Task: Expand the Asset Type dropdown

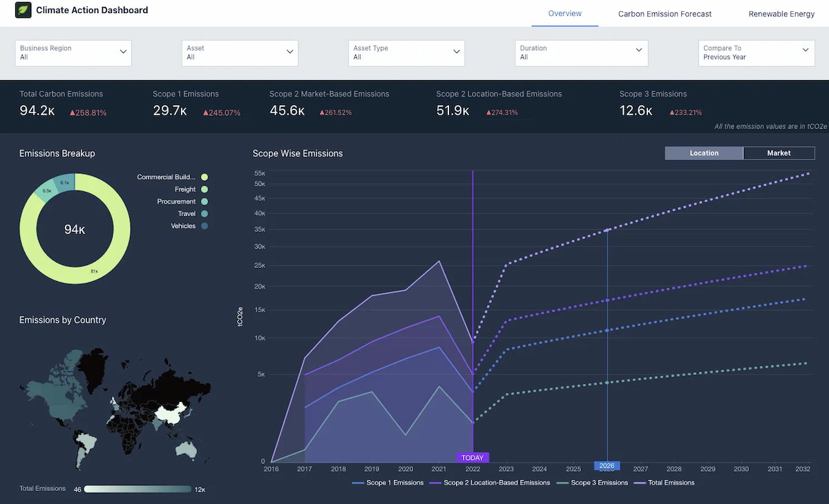Action: point(407,53)
